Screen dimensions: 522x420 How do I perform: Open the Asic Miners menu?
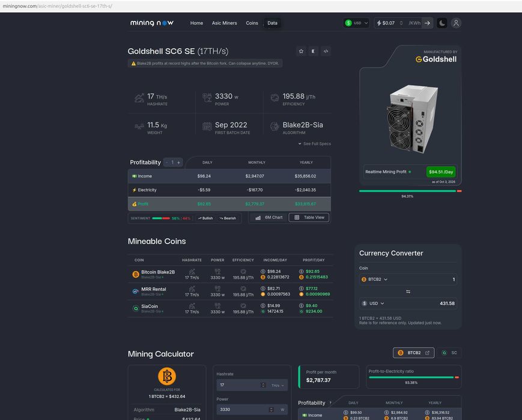[x=225, y=23]
